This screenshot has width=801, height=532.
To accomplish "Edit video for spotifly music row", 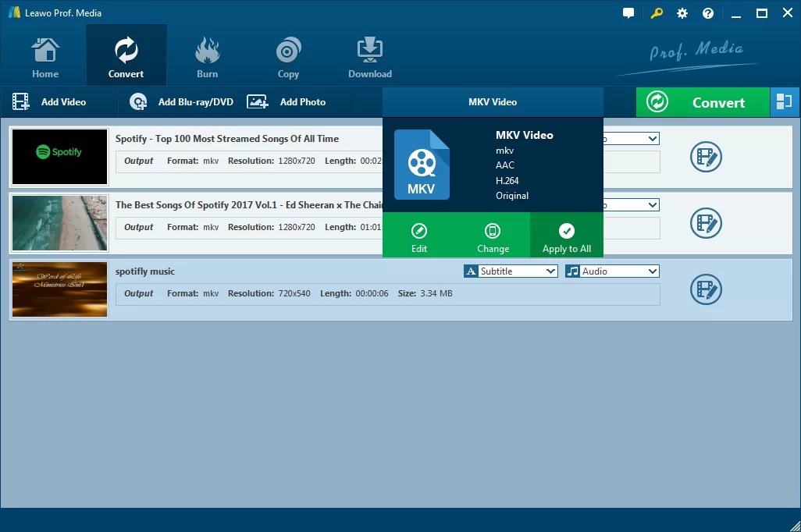I will pyautogui.click(x=706, y=289).
